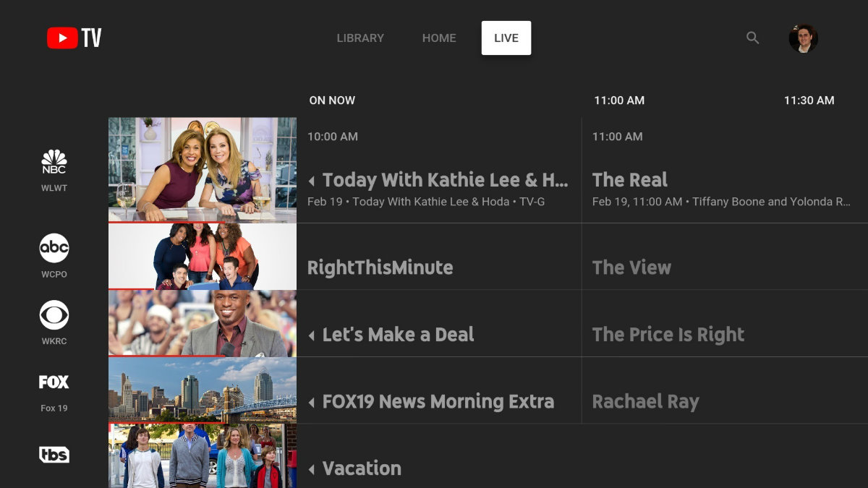This screenshot has width=868, height=488.
Task: Click the arrow beside FOX19 News Morning Extra
Action: [x=312, y=402]
